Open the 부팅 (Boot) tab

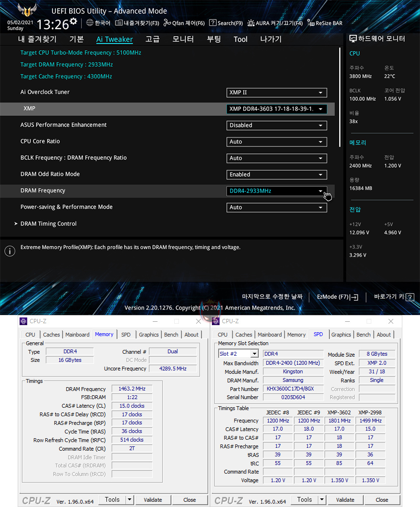(214, 39)
